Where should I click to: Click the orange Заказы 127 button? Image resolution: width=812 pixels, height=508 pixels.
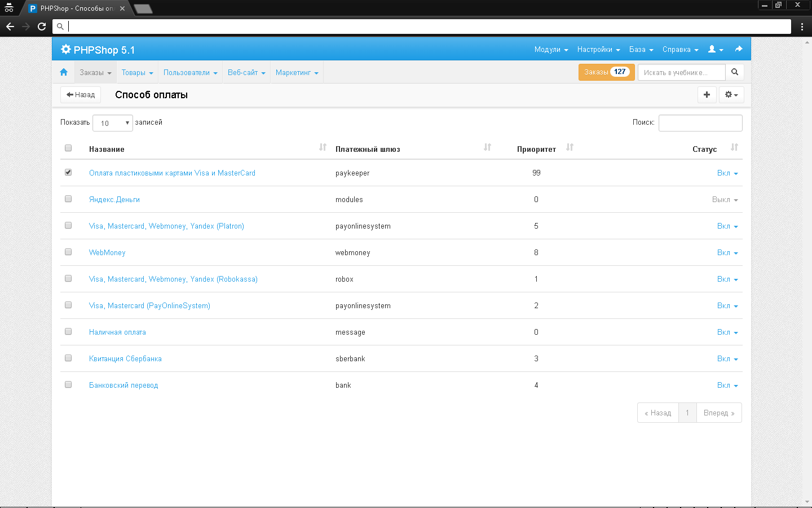click(606, 72)
